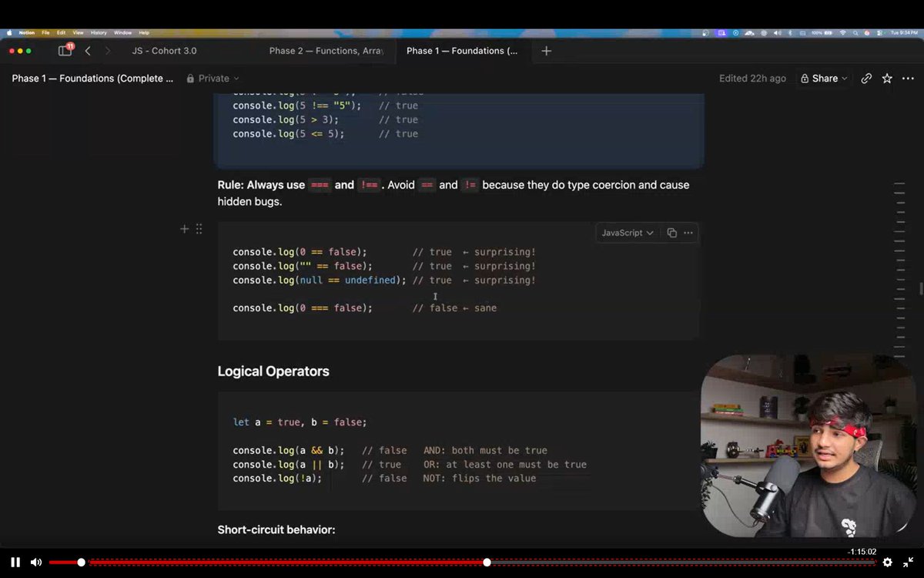Open the History menu
This screenshot has width=924, height=578.
pos(99,33)
